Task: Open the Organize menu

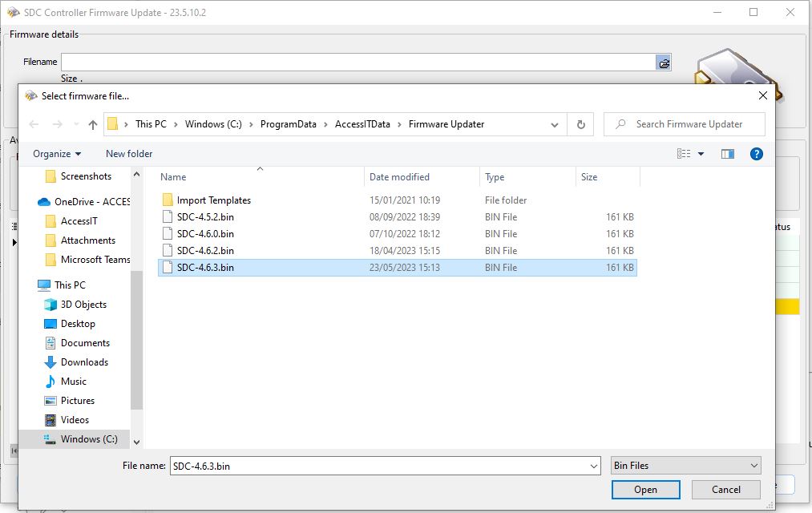Action: [57, 154]
